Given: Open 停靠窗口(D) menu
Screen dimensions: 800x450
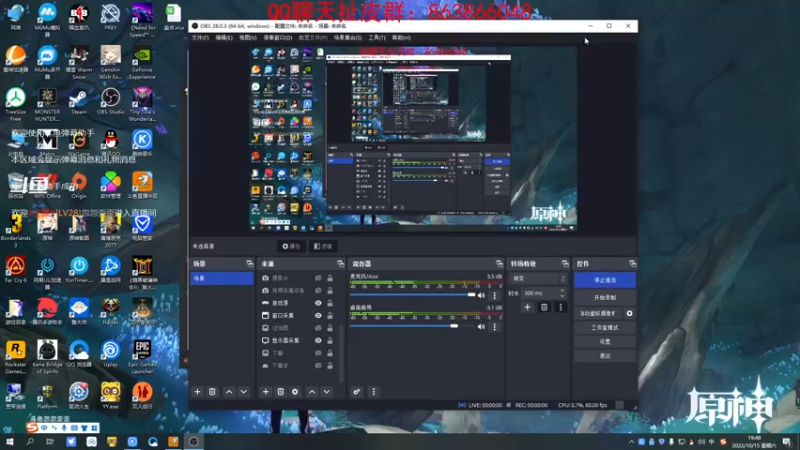Looking at the screenshot, I should (277, 38).
